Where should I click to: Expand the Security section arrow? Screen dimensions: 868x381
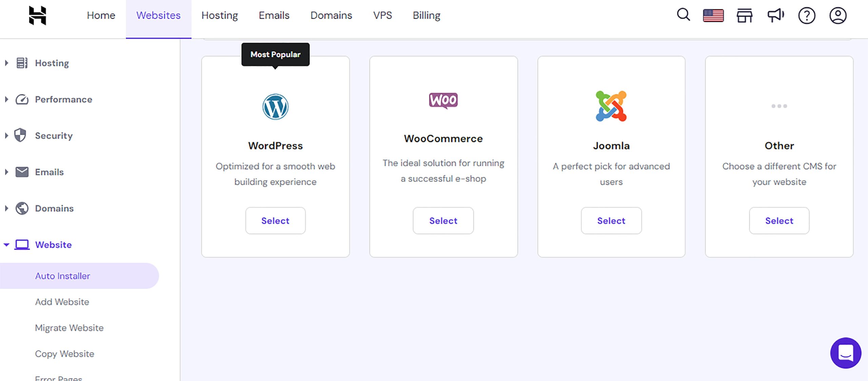[x=6, y=136]
